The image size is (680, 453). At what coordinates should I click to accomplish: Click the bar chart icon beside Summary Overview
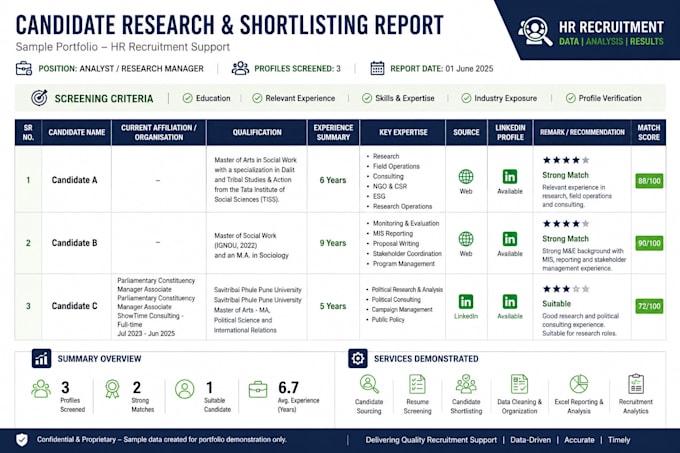click(x=41, y=358)
